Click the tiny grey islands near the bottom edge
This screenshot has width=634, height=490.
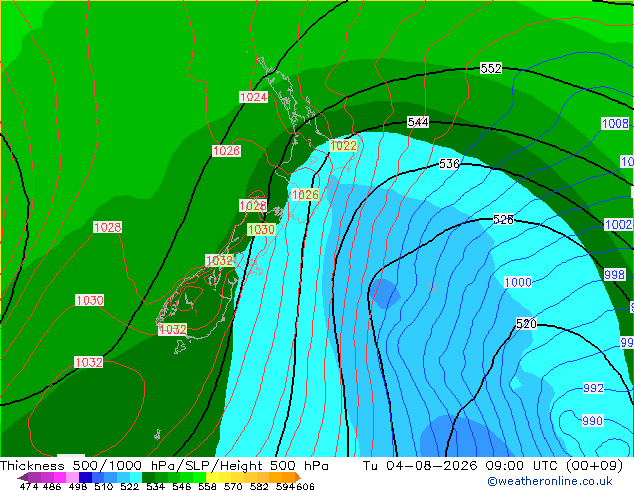coord(157,435)
